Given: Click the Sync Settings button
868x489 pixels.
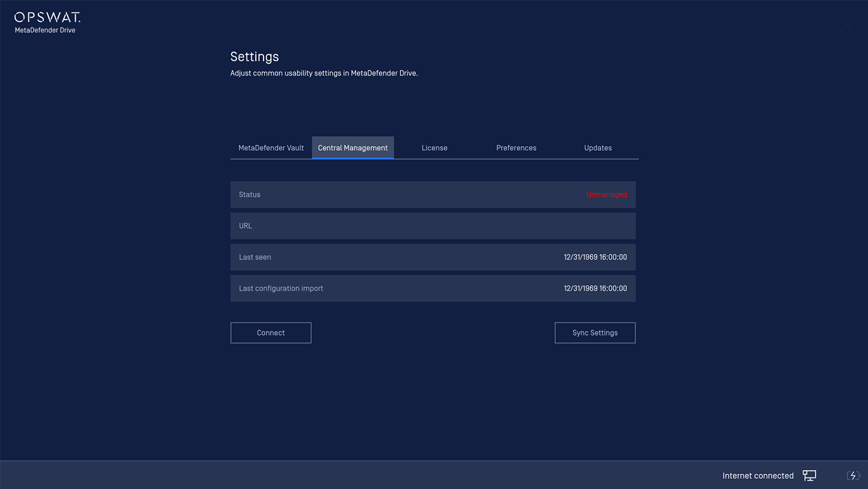Looking at the screenshot, I should coord(595,333).
